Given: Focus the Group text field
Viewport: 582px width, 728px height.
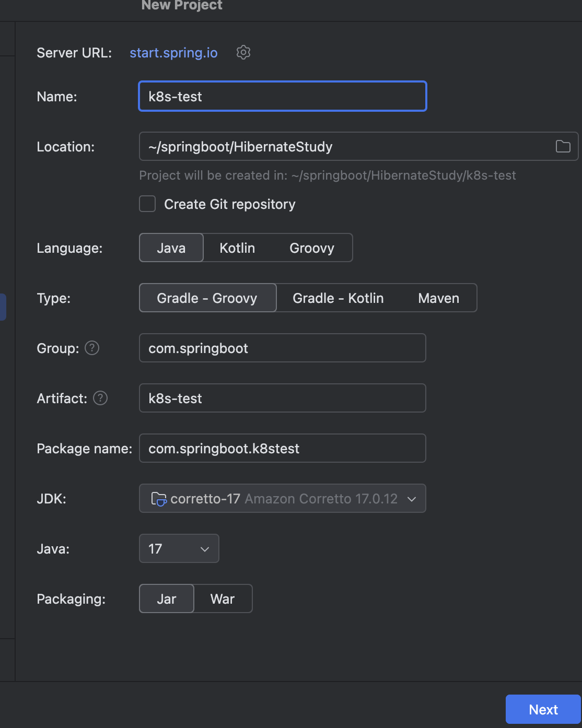Looking at the screenshot, I should (x=282, y=348).
